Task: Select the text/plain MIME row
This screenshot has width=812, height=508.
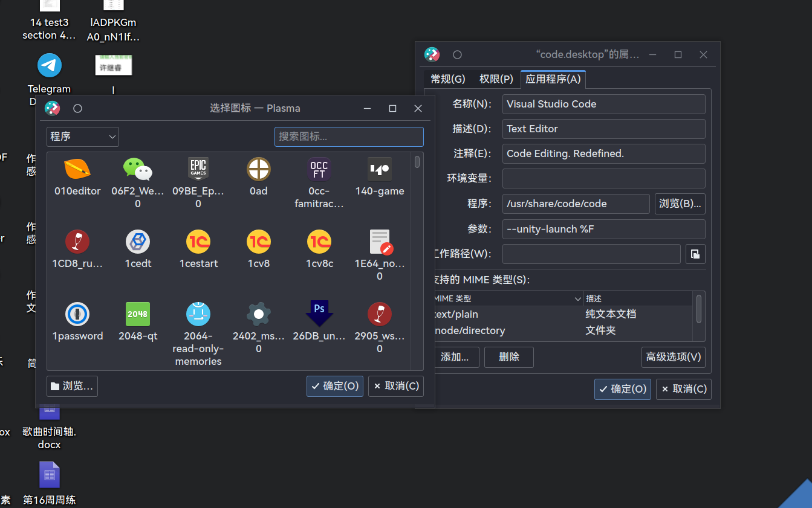Action: point(562,314)
